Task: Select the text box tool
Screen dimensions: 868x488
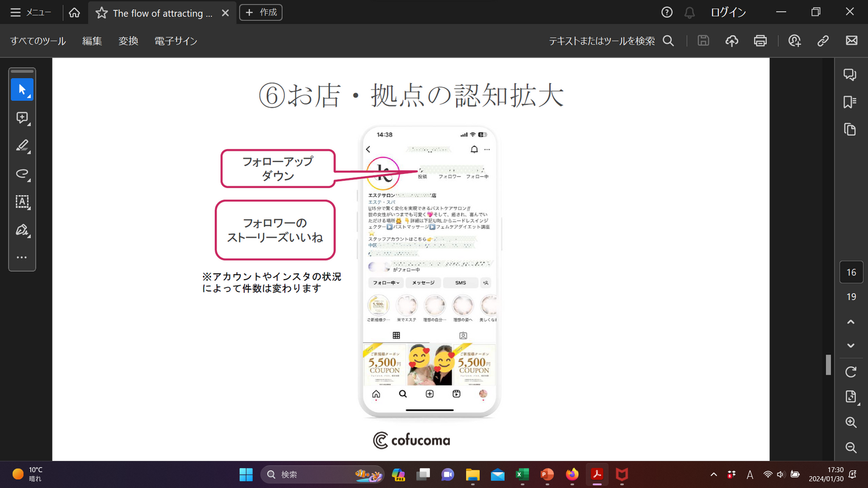Action: click(22, 202)
